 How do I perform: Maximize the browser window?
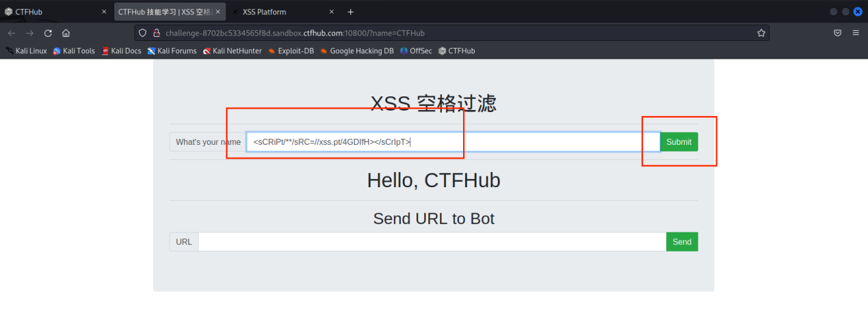(845, 12)
